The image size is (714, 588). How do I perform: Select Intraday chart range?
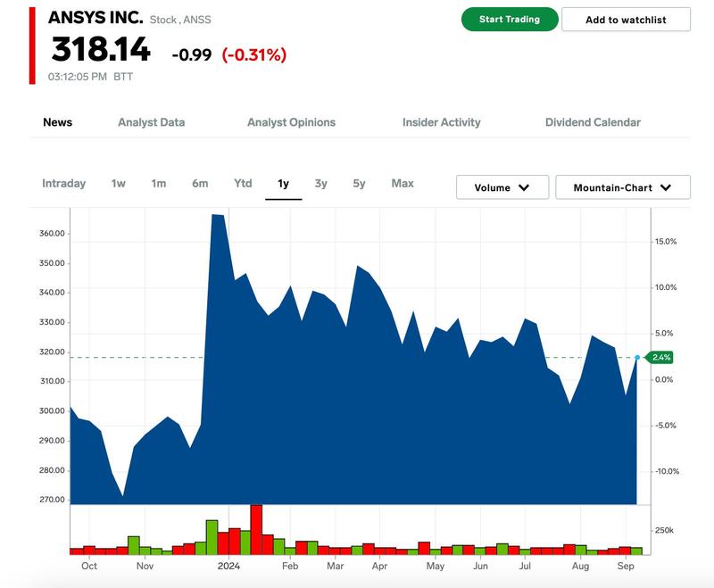pyautogui.click(x=63, y=184)
